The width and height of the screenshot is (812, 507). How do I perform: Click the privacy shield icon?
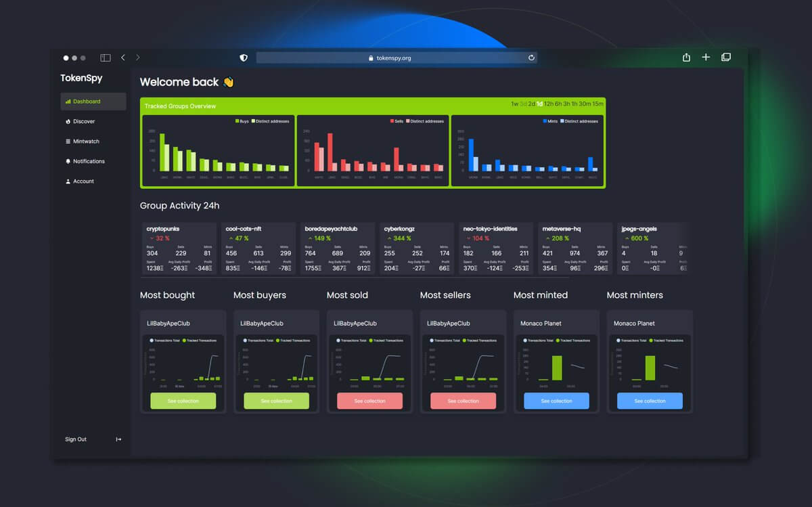tap(244, 58)
